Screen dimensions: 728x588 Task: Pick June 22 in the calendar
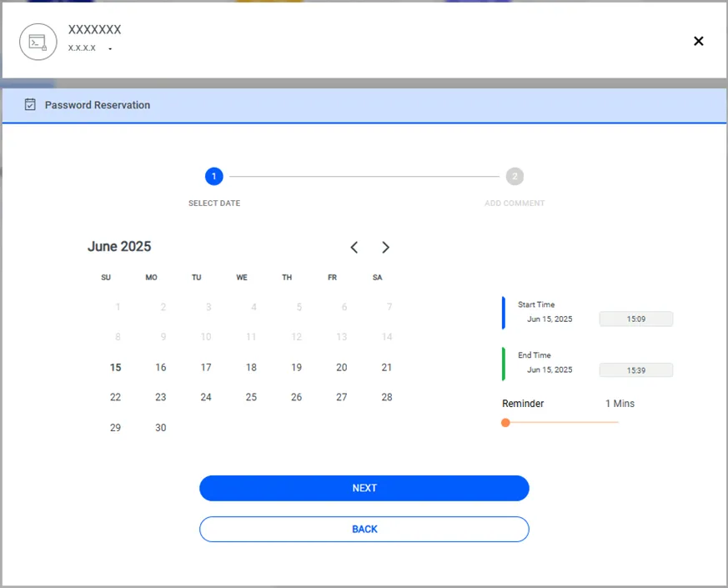(x=116, y=397)
